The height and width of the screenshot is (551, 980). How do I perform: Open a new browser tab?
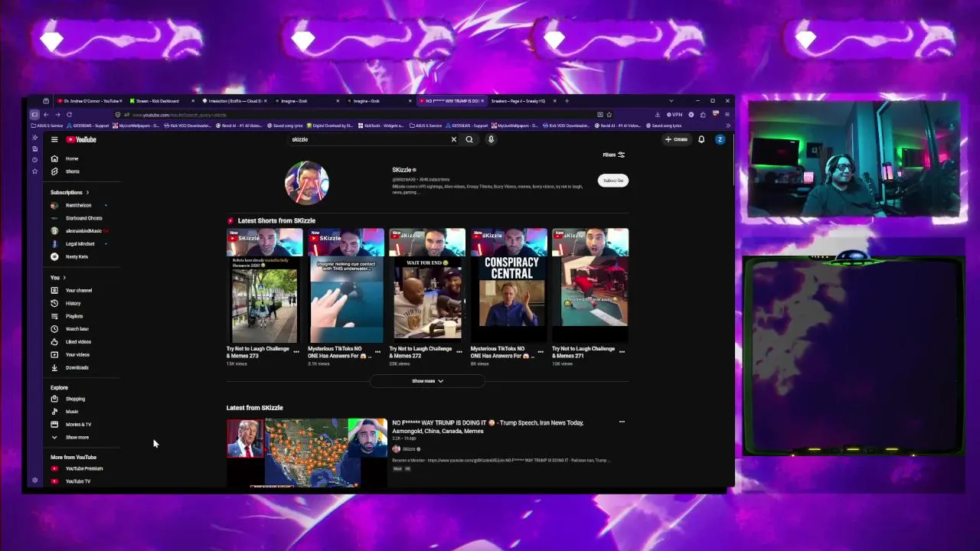coord(567,101)
